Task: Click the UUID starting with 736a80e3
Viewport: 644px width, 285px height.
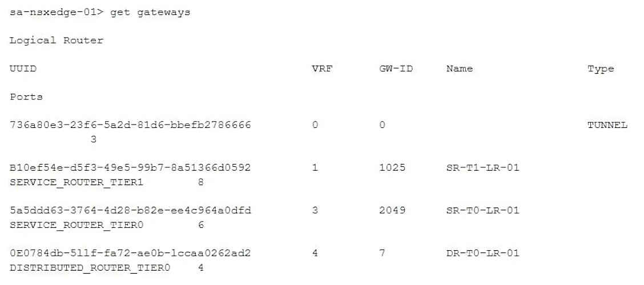Action: coord(130,125)
